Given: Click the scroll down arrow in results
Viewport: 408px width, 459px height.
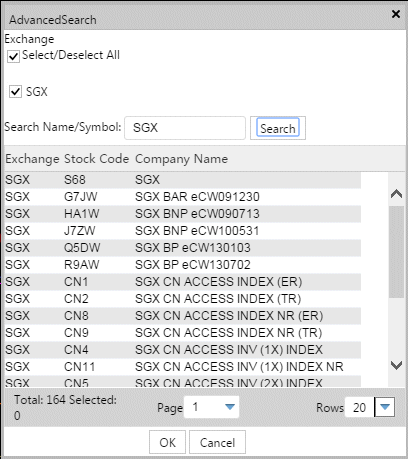Looking at the screenshot, I should (396, 365).
